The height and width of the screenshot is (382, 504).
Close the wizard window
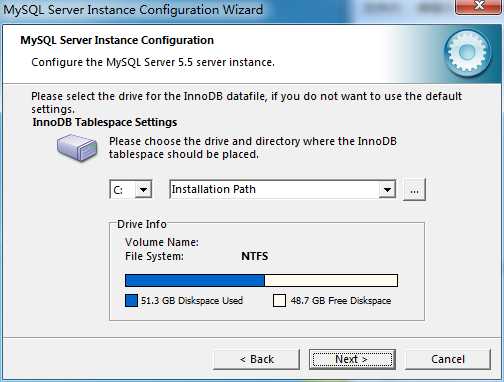479,6
